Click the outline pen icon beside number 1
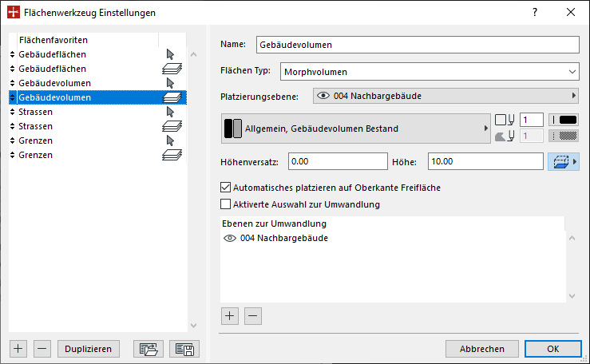This screenshot has width=590, height=364. pos(505,120)
